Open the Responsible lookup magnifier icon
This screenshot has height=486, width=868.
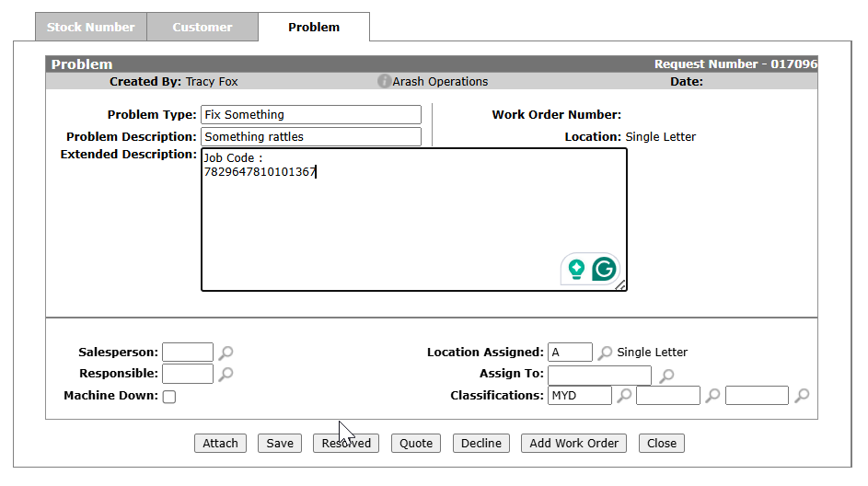click(226, 374)
